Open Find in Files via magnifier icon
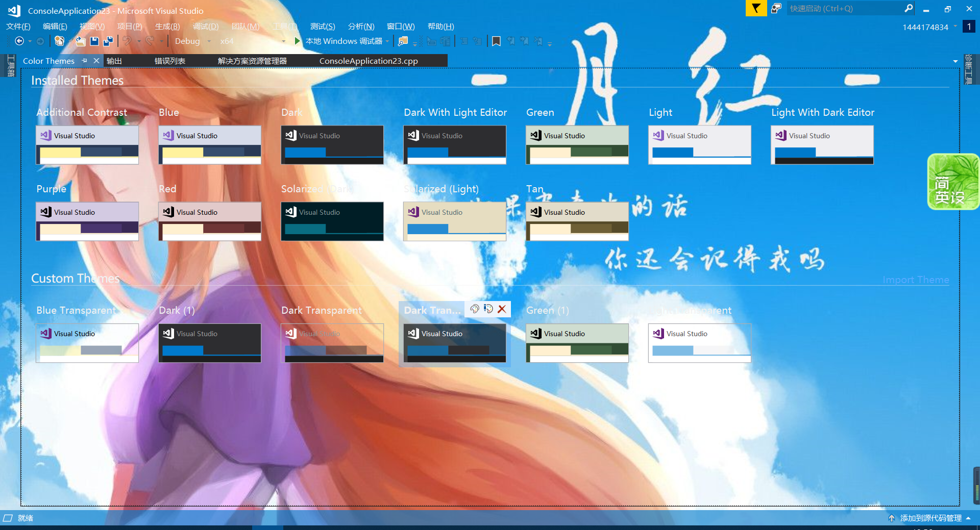980x530 pixels. point(403,41)
